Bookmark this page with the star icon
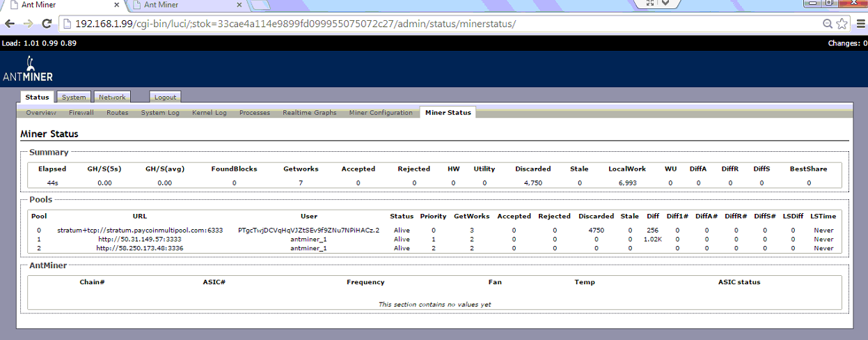 point(842,23)
